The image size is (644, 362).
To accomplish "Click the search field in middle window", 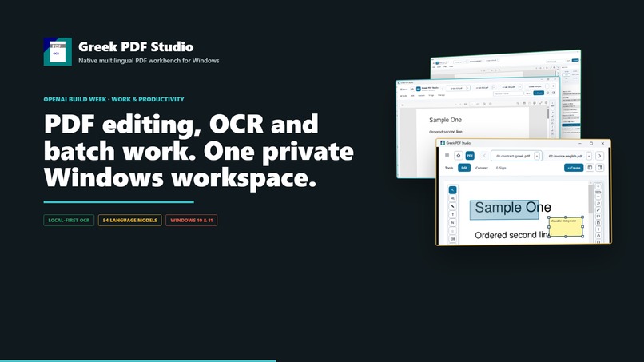I will (x=508, y=93).
